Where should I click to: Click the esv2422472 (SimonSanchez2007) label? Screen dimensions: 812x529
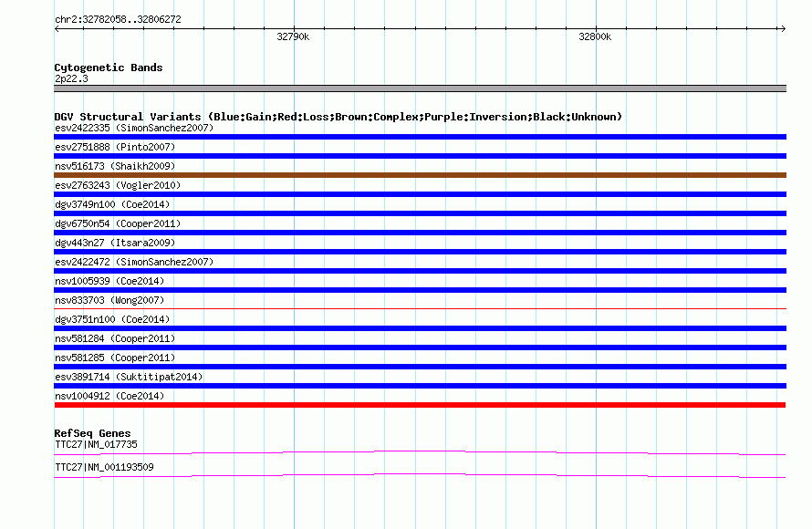[134, 262]
